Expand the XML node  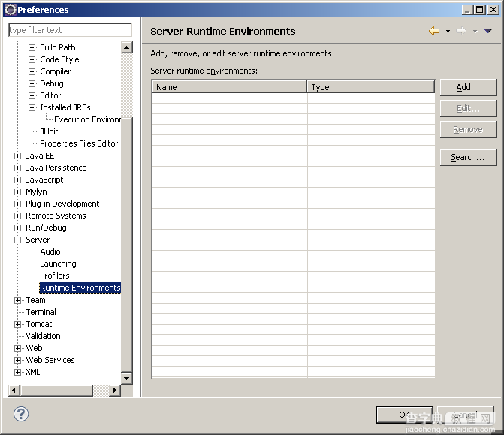tap(18, 372)
